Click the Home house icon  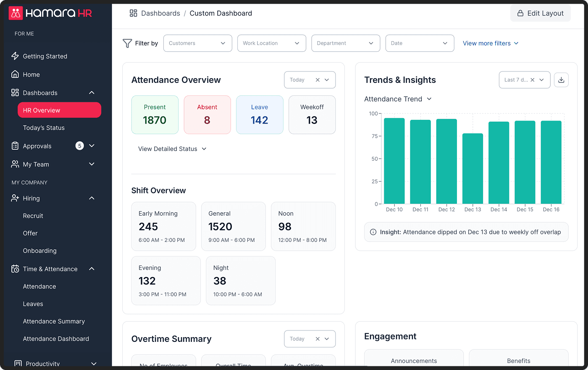coord(15,74)
